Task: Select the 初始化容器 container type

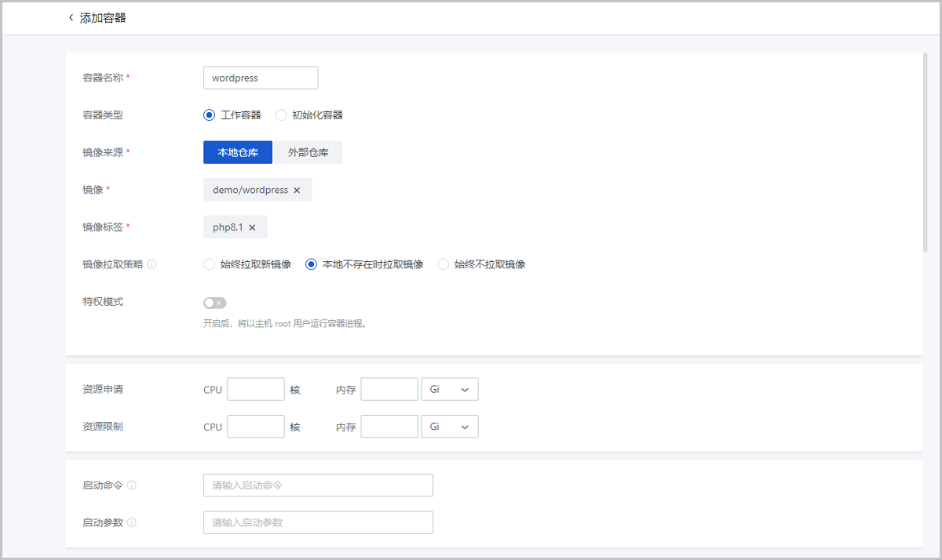Action: tap(281, 115)
